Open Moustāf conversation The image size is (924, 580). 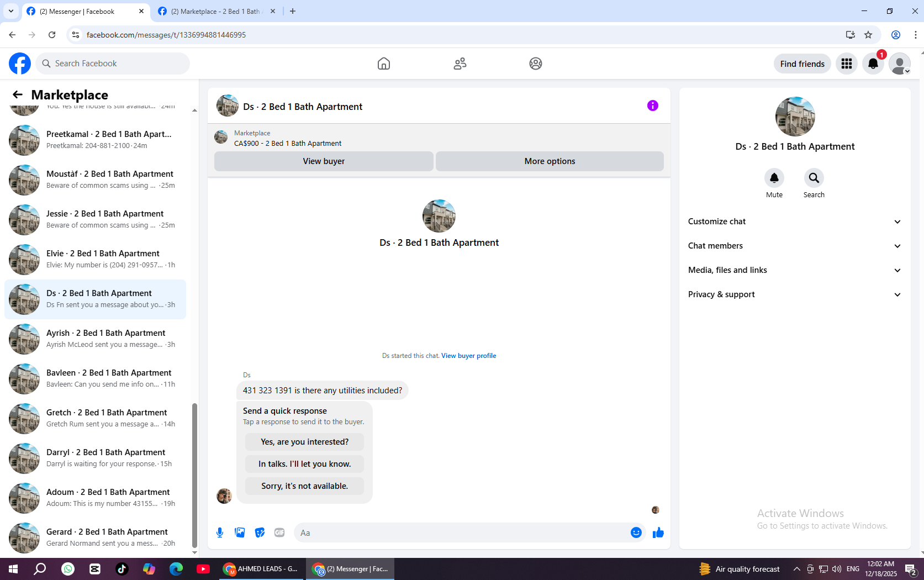[x=96, y=180]
